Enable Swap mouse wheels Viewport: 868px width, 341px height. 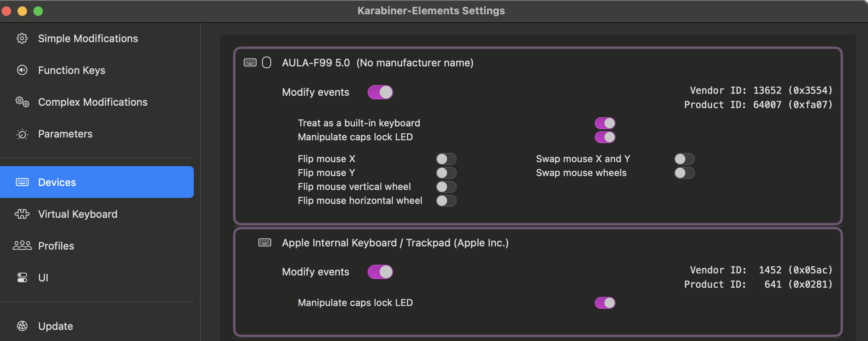coord(685,173)
